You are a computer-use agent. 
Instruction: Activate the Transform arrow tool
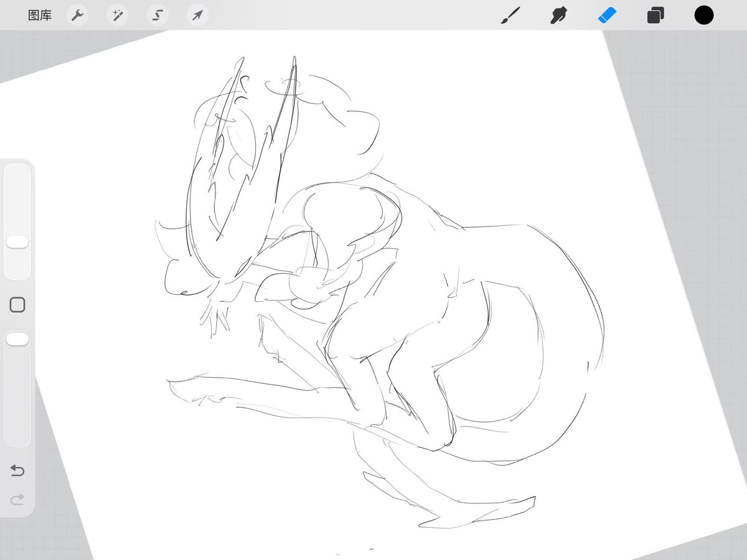(x=197, y=16)
